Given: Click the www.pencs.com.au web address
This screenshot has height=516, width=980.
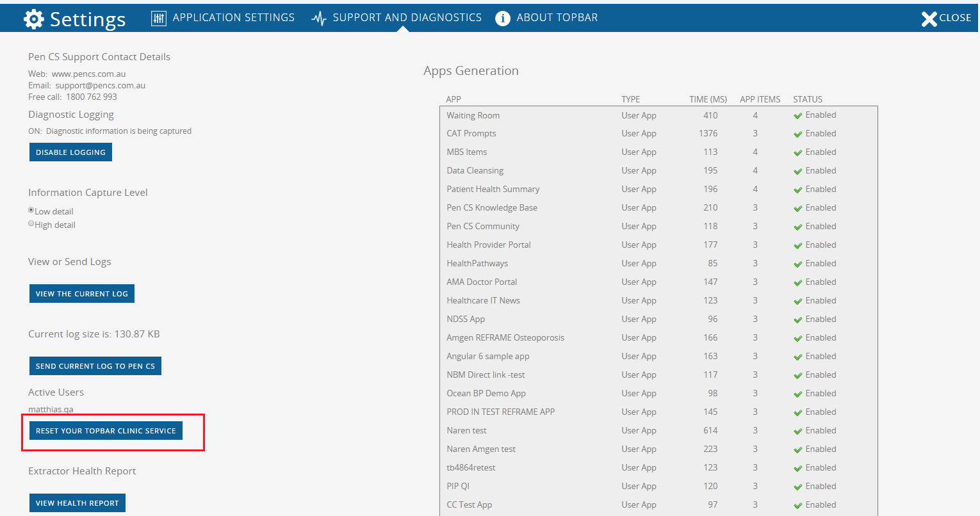Looking at the screenshot, I should click(88, 74).
